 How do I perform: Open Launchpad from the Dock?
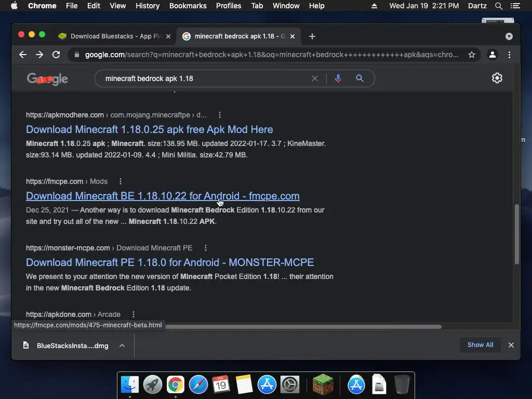pos(153,385)
